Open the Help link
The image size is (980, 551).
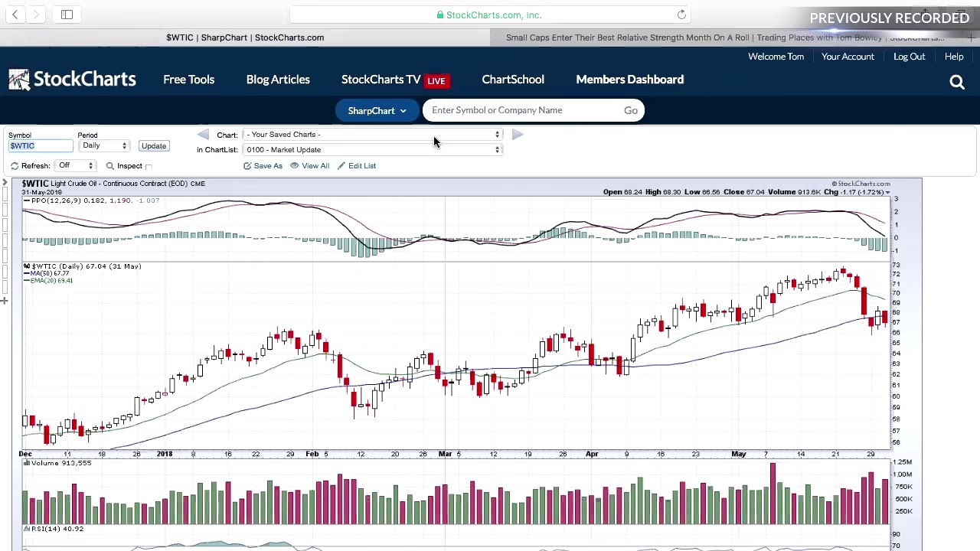(x=954, y=57)
